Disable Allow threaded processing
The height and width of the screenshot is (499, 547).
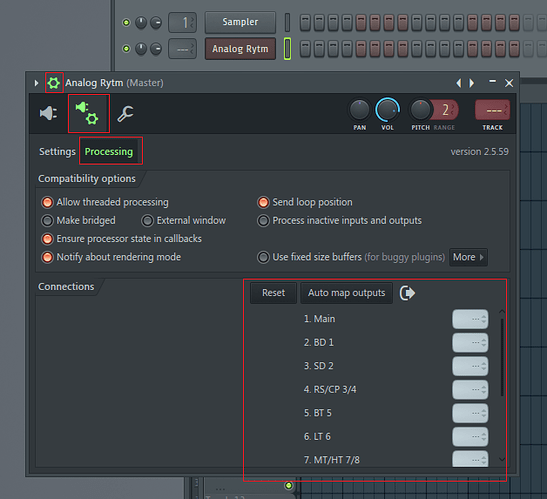pyautogui.click(x=47, y=202)
